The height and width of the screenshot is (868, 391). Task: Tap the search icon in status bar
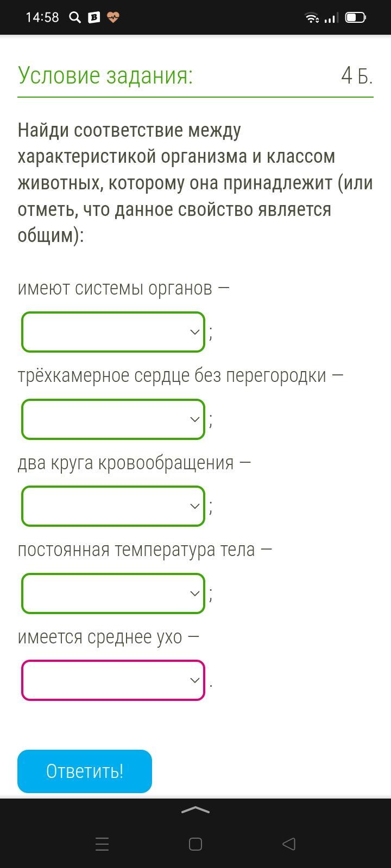75,18
